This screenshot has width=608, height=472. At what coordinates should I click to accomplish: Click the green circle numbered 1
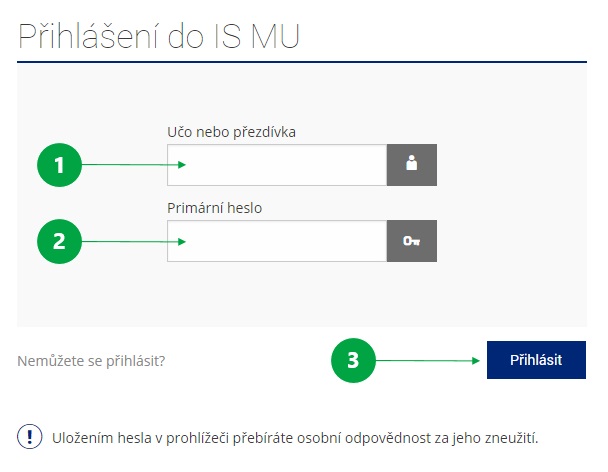pyautogui.click(x=59, y=166)
